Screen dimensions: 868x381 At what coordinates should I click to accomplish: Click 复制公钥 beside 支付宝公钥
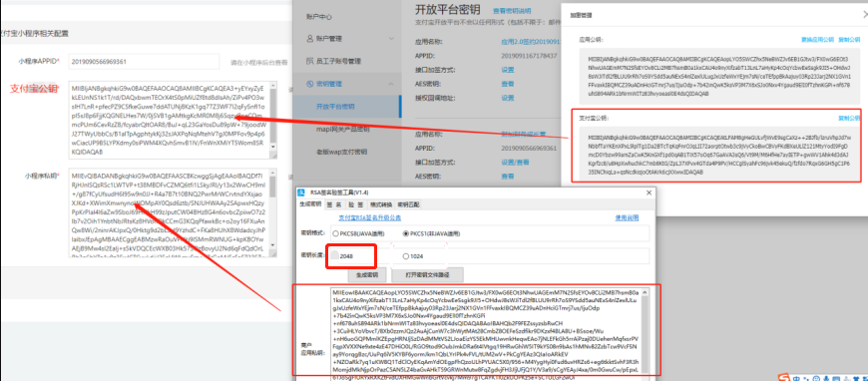coord(849,119)
